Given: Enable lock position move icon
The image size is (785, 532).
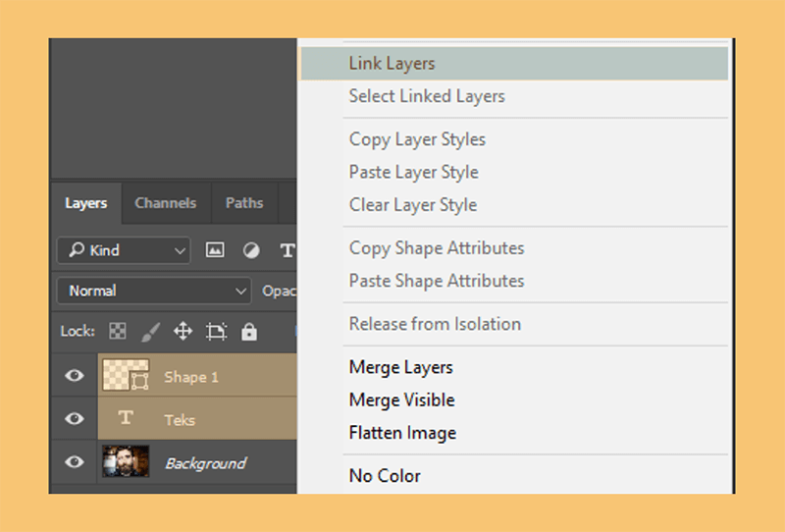Looking at the screenshot, I should (183, 331).
